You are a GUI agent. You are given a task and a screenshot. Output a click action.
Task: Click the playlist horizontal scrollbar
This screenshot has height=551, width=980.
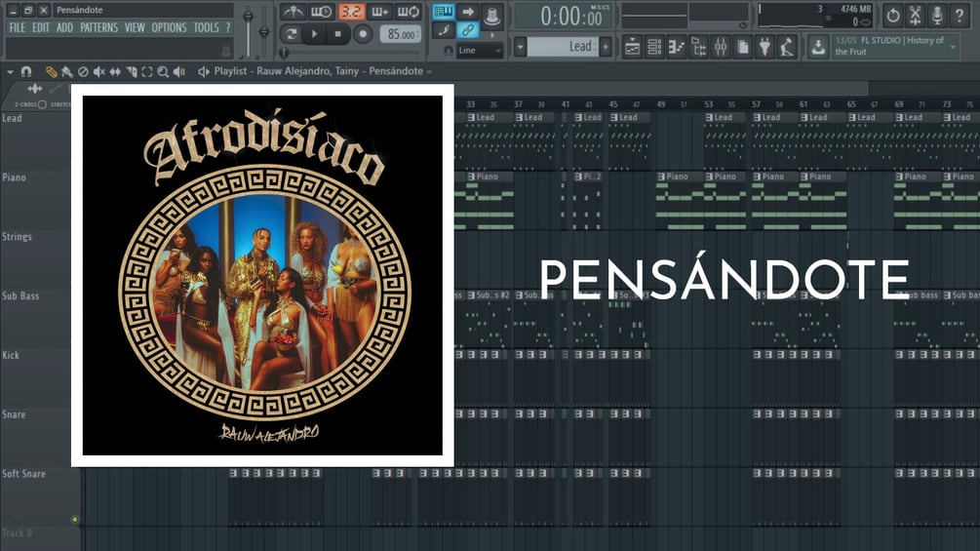661,90
